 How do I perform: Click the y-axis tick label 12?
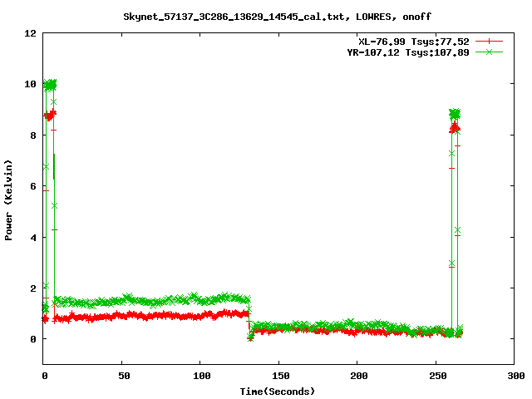[x=31, y=33]
